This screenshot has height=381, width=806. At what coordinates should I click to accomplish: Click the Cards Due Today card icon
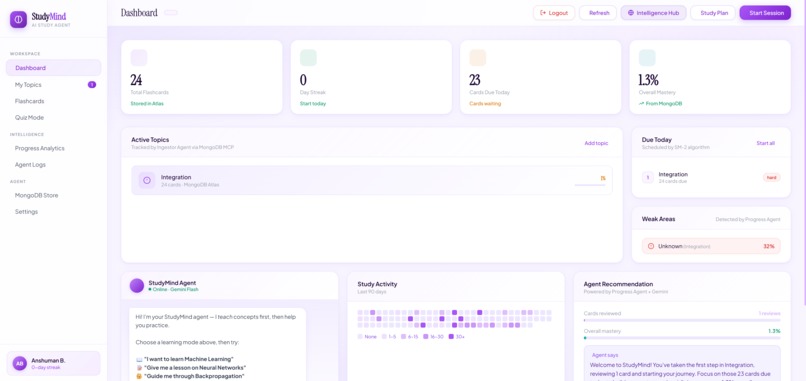(478, 58)
